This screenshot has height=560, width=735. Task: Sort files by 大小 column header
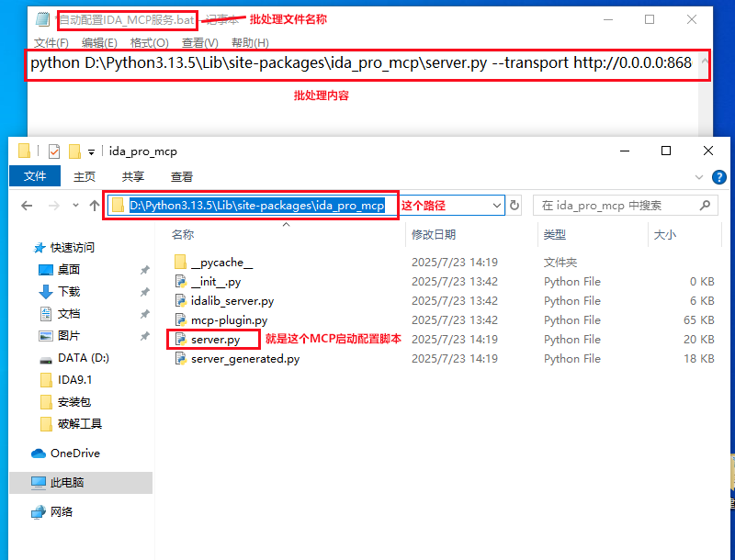click(x=664, y=235)
